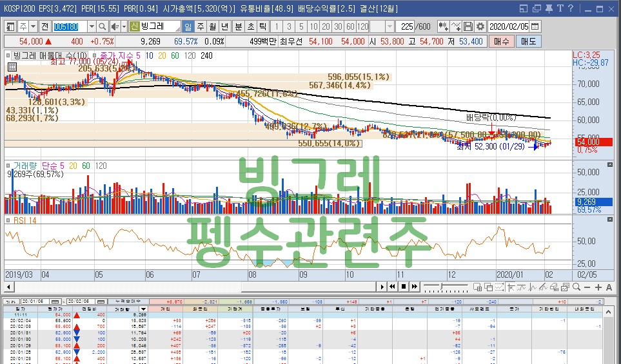Open end date calendar 20/02/06
The image size is (621, 364).
tap(101, 302)
